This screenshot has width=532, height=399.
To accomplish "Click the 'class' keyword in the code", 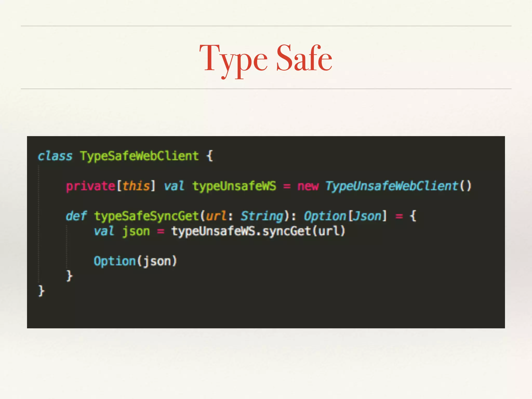I will [55, 156].
